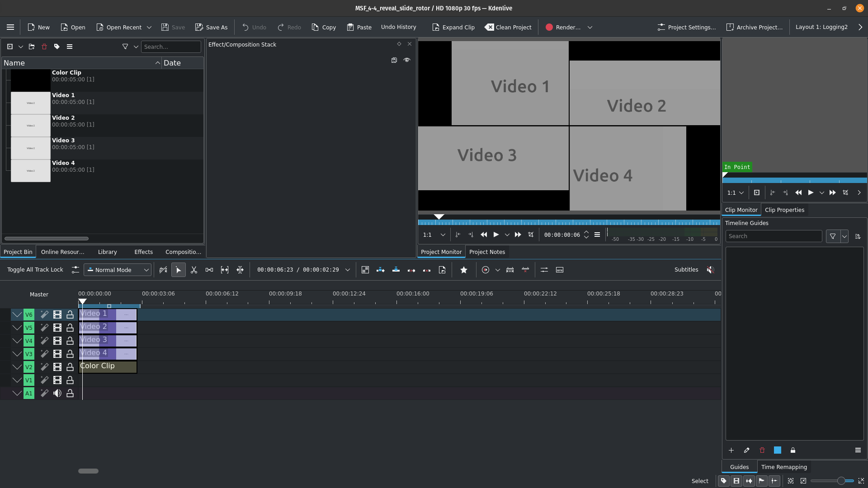Click the Project Bin search field
The height and width of the screenshot is (488, 868).
pyautogui.click(x=171, y=47)
